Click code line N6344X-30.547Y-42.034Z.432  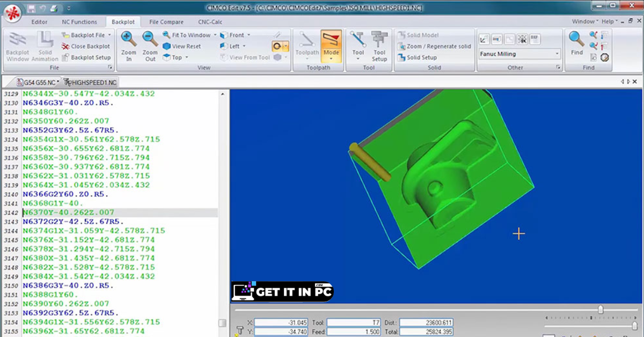click(89, 94)
